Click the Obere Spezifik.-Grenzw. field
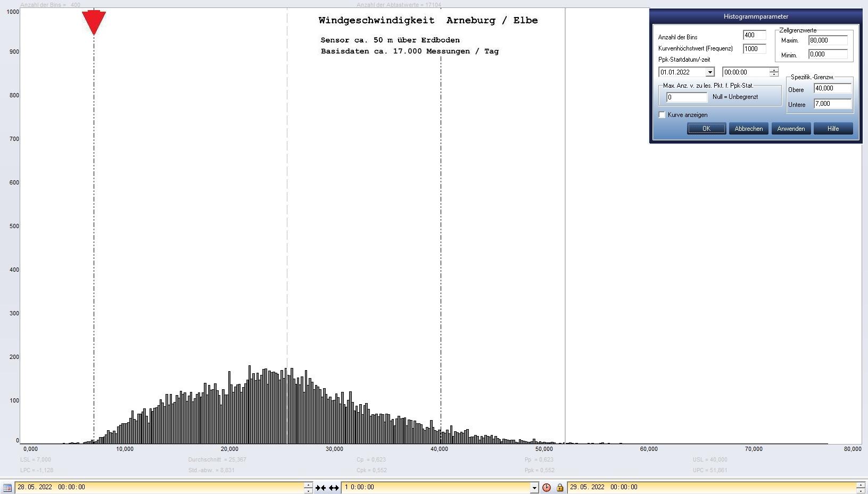Screen dimensions: 868x494 click(x=832, y=89)
